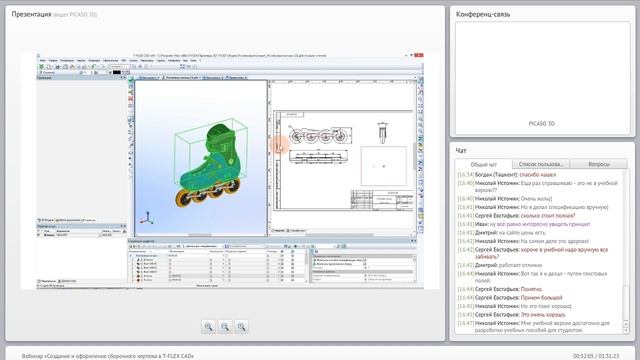
Task: Toggle the first checkbox in the structure properties list
Action: [365, 260]
